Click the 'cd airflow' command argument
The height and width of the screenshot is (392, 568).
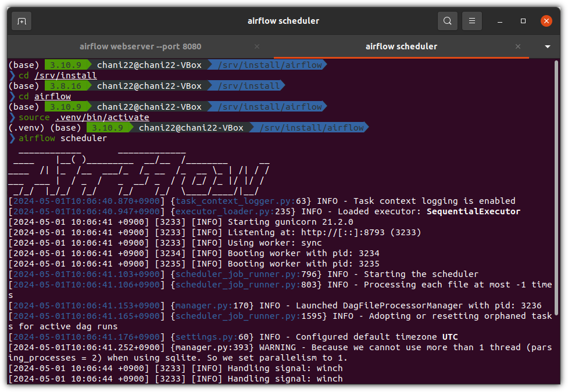coord(52,96)
